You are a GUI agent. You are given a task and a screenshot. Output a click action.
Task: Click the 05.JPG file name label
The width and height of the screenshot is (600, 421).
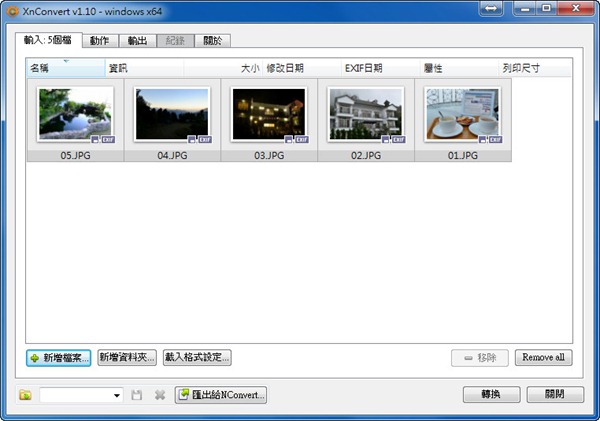point(75,155)
